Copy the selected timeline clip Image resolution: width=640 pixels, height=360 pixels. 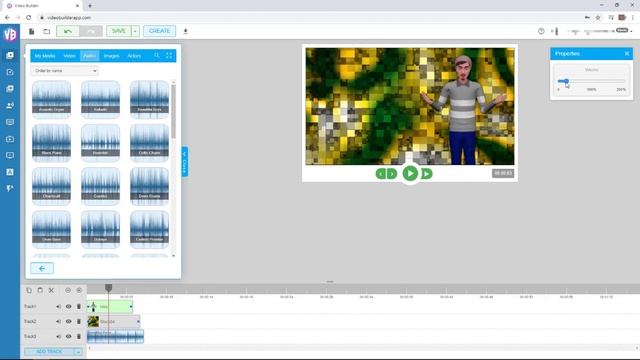coord(29,290)
